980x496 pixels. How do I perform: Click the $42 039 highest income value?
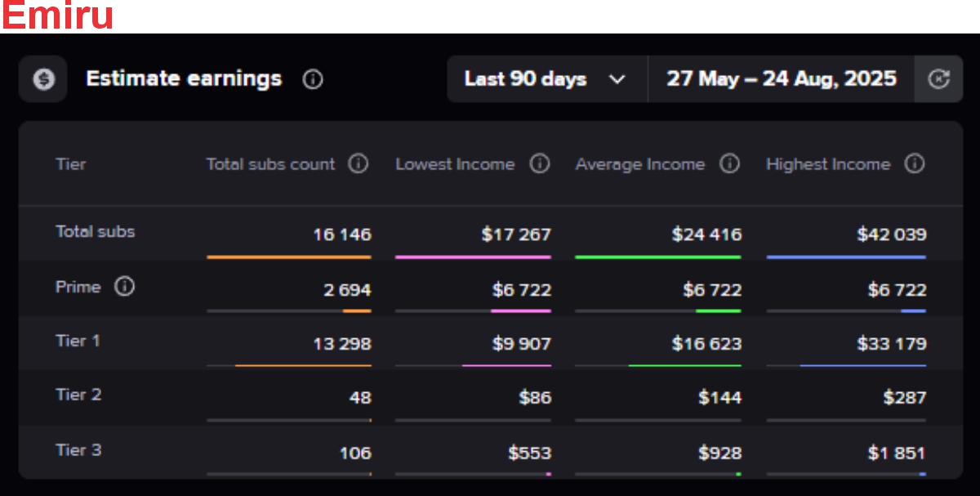pyautogui.click(x=891, y=235)
